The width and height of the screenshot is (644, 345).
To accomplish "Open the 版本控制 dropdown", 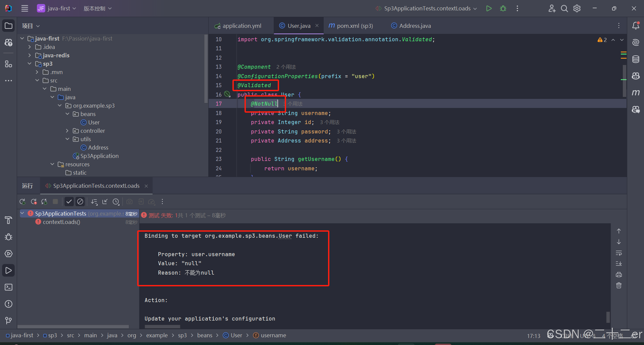I will 97,8.
